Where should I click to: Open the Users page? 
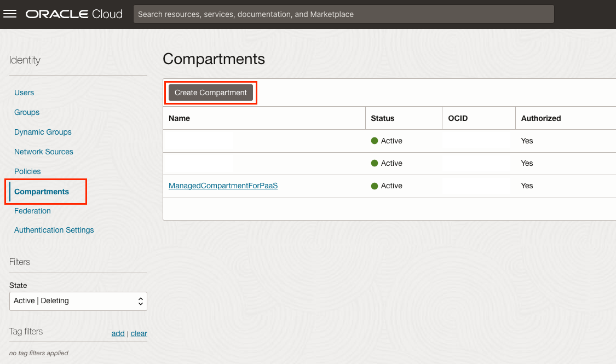tap(24, 93)
